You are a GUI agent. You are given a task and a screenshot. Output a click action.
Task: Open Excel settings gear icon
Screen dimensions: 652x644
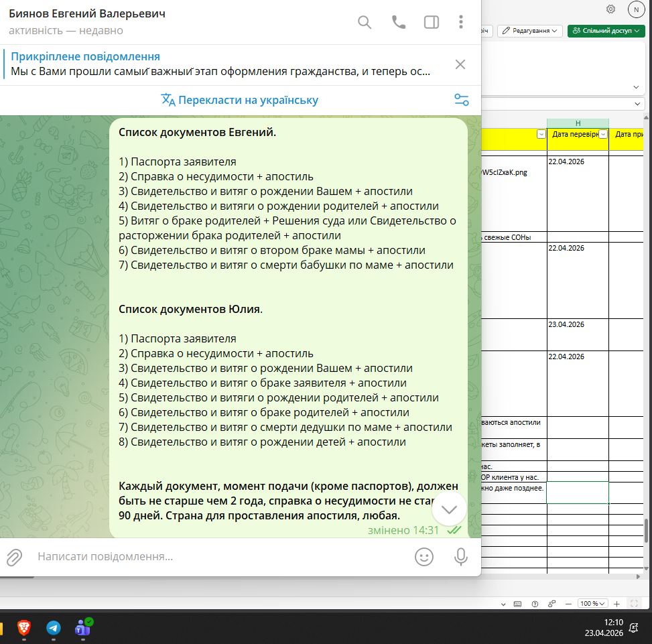[x=610, y=9]
